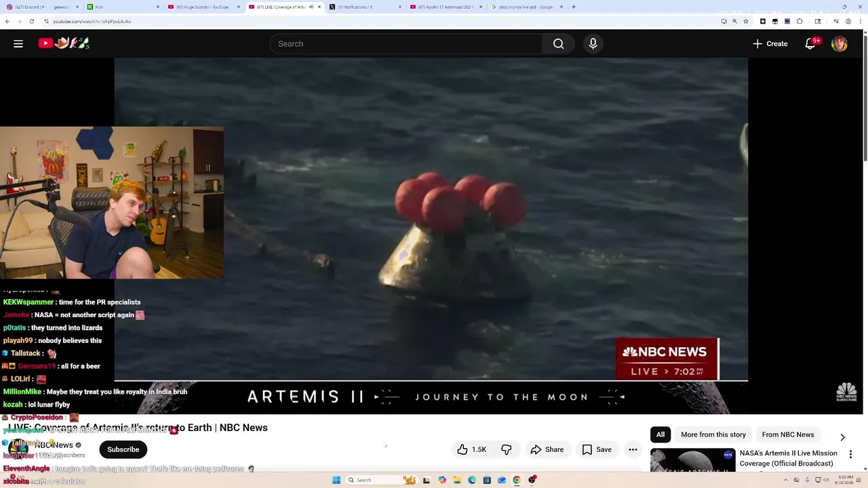Screen dimensions: 868x488
Task: Select the From NBC News chip
Action: (x=787, y=434)
